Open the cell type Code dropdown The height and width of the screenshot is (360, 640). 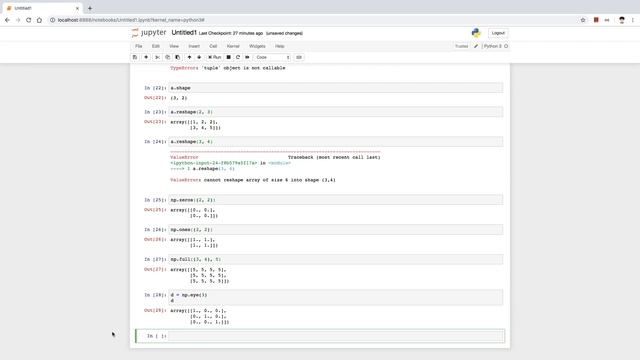pos(272,57)
